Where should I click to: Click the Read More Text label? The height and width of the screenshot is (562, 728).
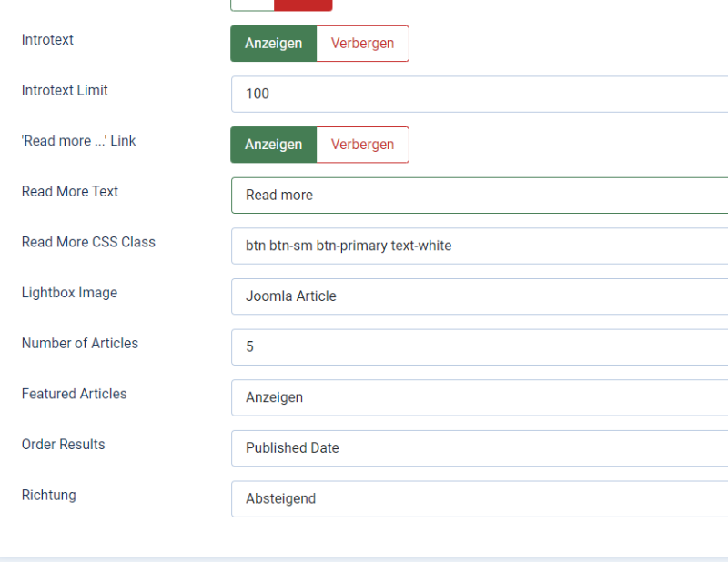70,191
